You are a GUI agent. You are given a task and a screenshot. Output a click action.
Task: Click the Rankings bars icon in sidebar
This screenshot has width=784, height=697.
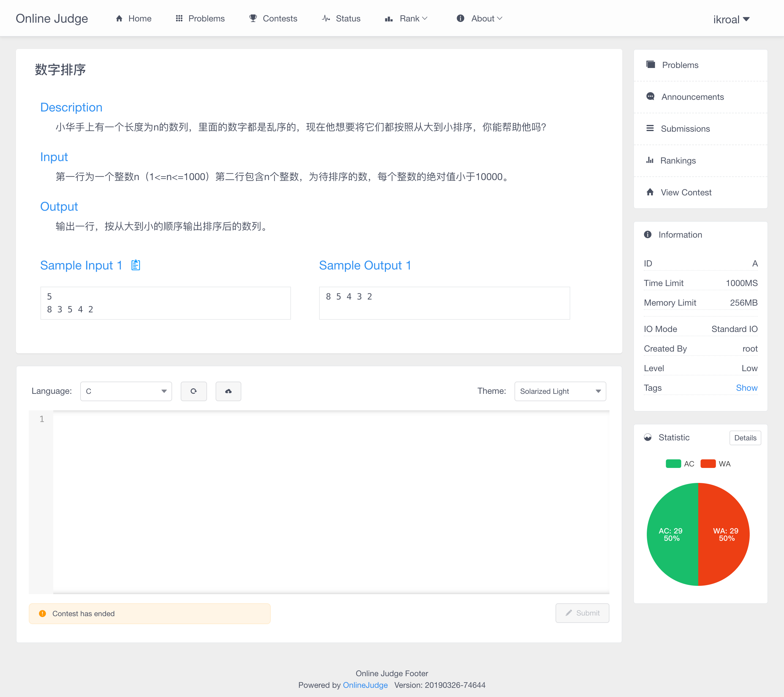(x=650, y=160)
